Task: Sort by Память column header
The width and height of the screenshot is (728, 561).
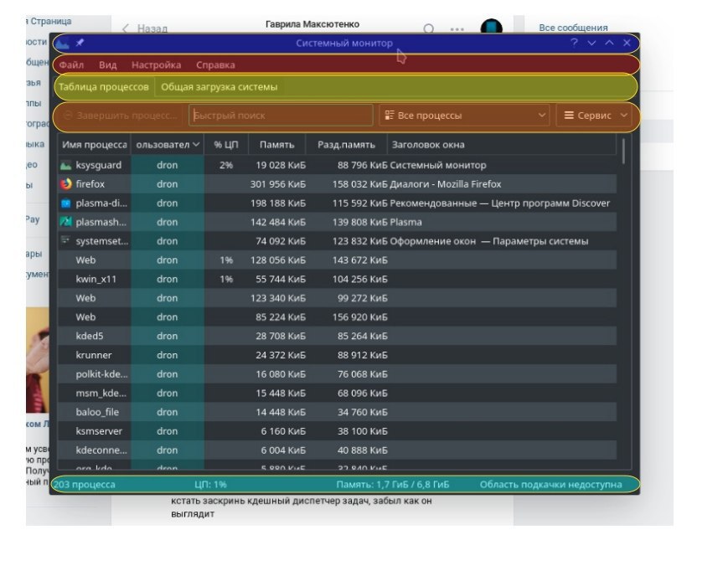Action: click(276, 145)
